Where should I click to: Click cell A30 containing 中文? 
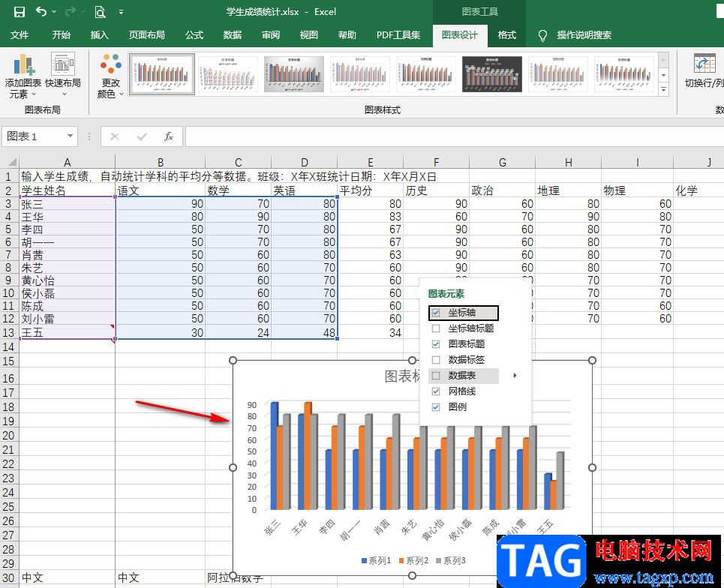point(68,577)
